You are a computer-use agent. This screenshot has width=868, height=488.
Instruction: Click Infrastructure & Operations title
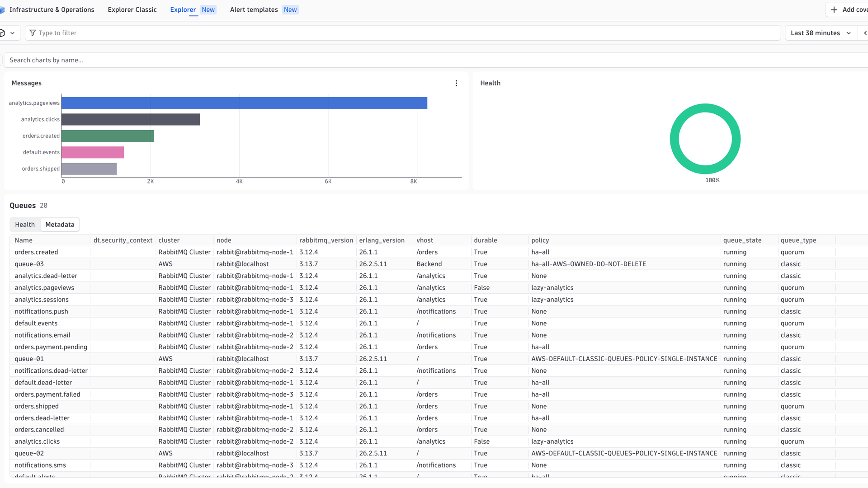[x=52, y=9]
